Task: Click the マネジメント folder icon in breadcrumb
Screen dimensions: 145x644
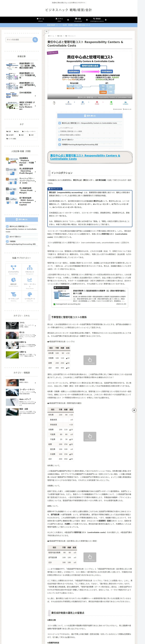Action: (x=66, y=36)
